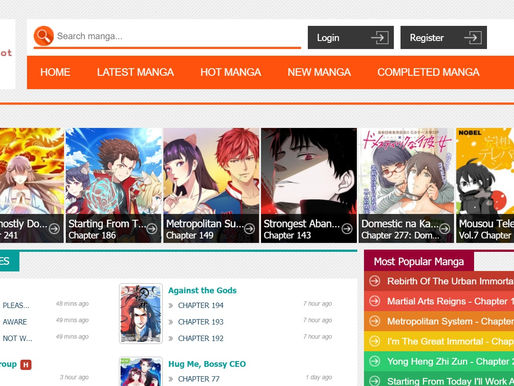The image size is (514, 386).
Task: Open the Hug Me, Bossy CEO cover thumbnail
Action: click(x=141, y=371)
